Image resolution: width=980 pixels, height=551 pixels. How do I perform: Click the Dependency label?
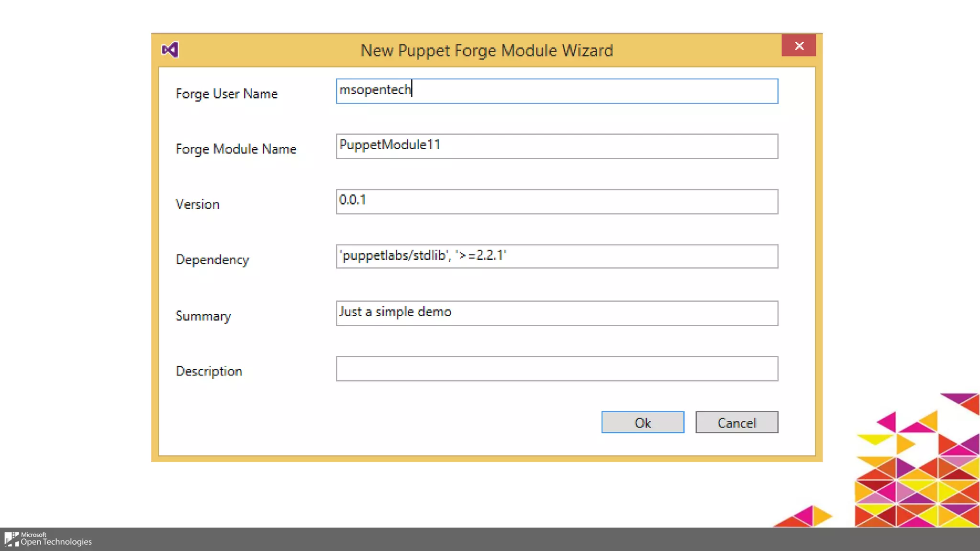click(x=212, y=260)
